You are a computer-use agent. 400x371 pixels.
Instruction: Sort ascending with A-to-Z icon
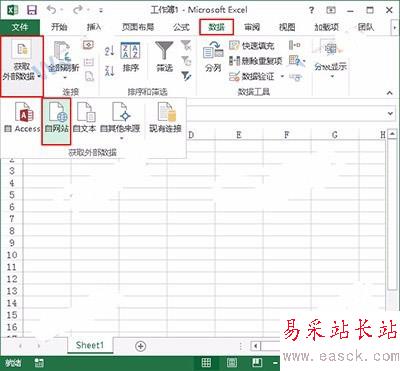(109, 50)
